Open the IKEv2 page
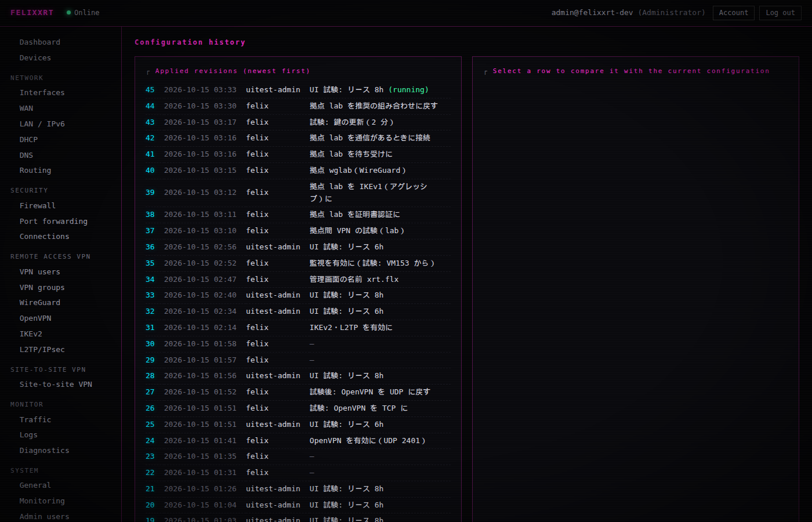This screenshot has width=812, height=522. click(x=31, y=334)
